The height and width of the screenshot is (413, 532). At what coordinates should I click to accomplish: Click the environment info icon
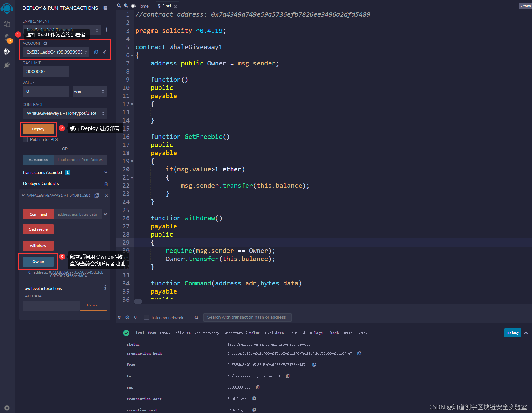[x=107, y=29]
